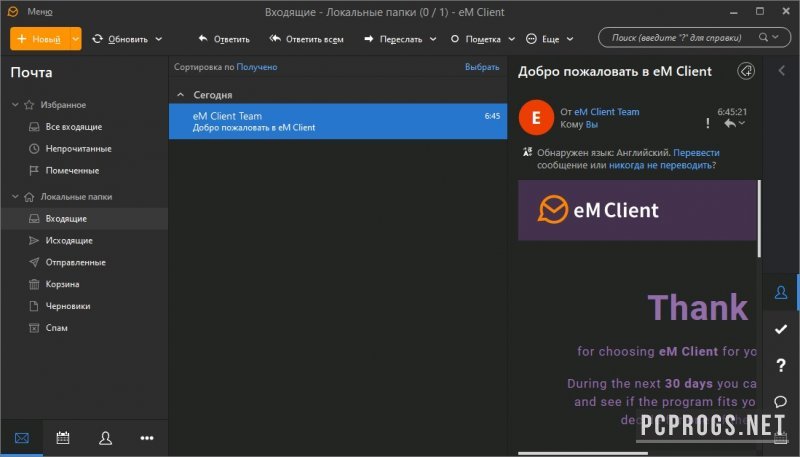
Task: Forward the message with Переслать
Action: [x=393, y=39]
